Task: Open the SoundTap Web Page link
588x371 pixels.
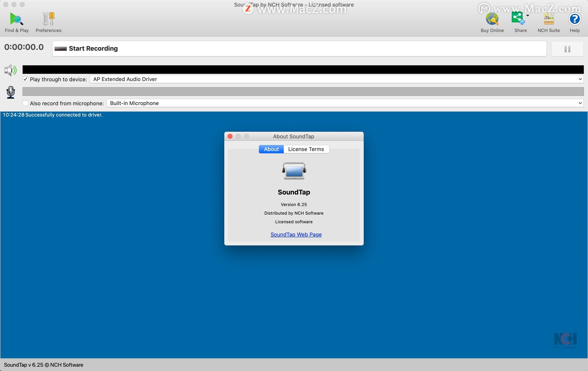Action: tap(296, 235)
